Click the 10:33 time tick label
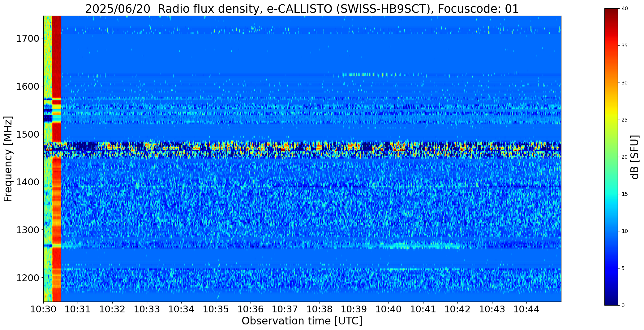644x330 pixels. coord(147,309)
